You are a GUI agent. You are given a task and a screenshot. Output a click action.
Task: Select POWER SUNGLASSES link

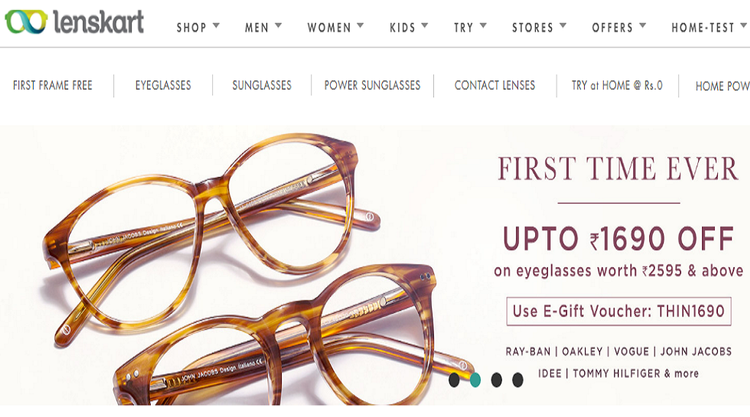pyautogui.click(x=372, y=86)
